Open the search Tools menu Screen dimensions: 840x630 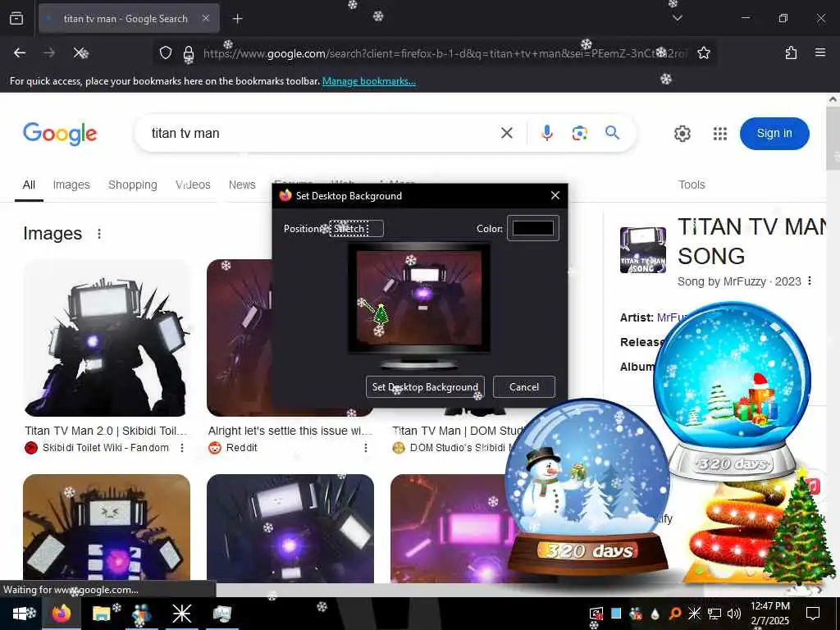tap(692, 185)
